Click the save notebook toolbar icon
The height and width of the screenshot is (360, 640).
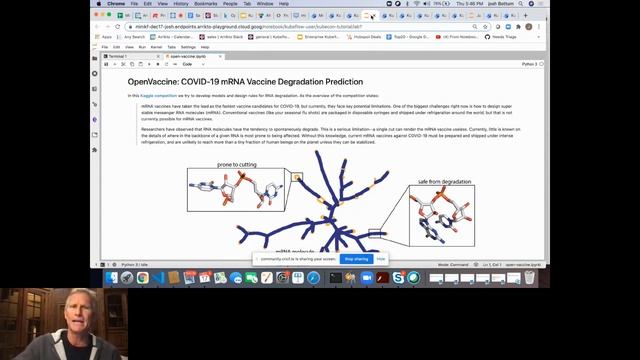(x=106, y=64)
